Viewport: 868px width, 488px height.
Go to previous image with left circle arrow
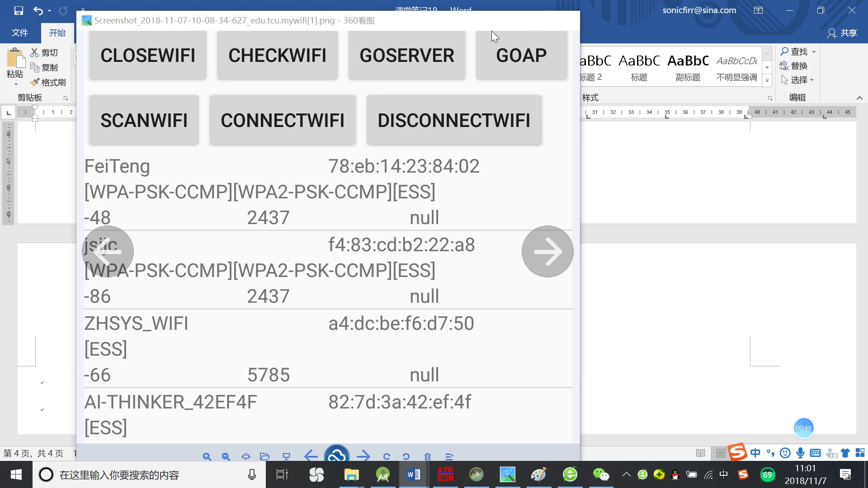(108, 251)
